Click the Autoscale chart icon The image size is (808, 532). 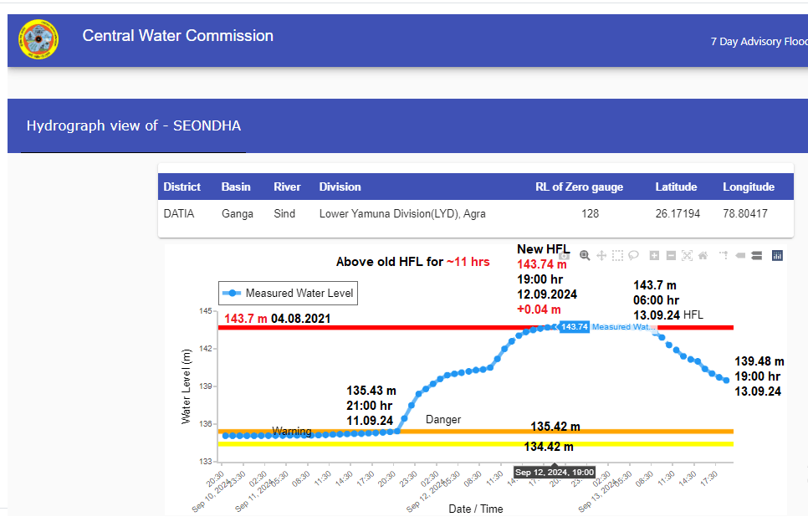tap(687, 255)
